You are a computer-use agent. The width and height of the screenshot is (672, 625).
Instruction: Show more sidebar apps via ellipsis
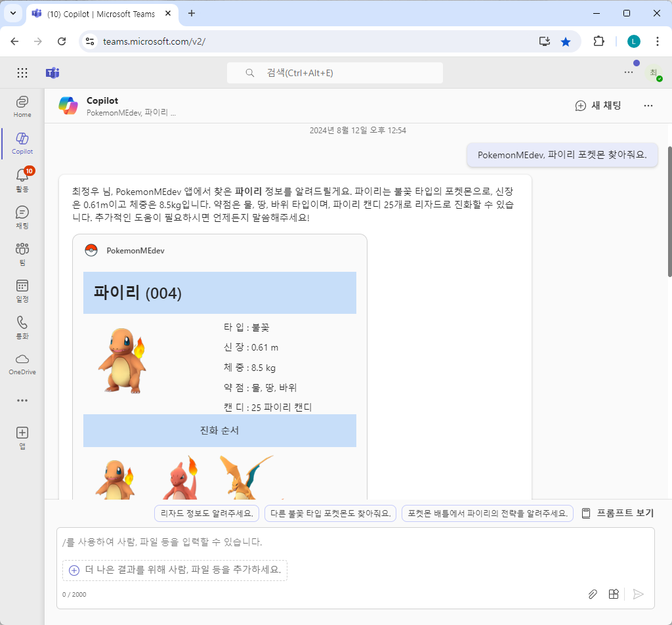click(x=22, y=400)
